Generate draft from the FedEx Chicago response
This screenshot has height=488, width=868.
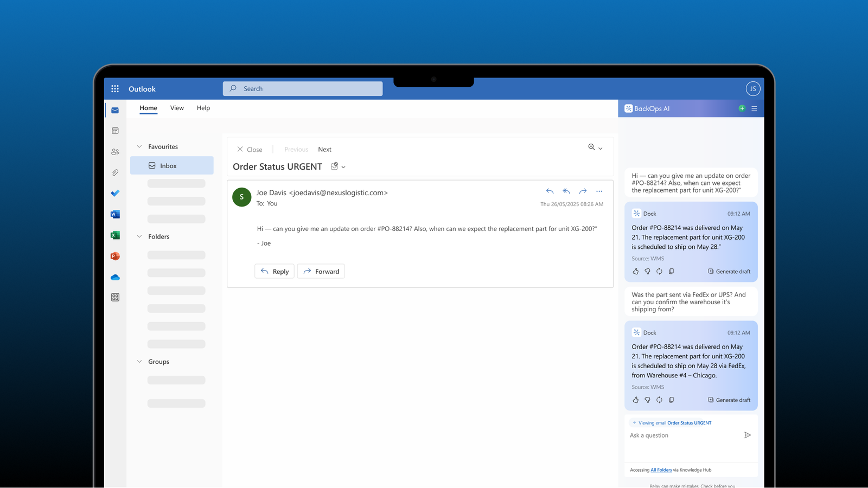729,400
